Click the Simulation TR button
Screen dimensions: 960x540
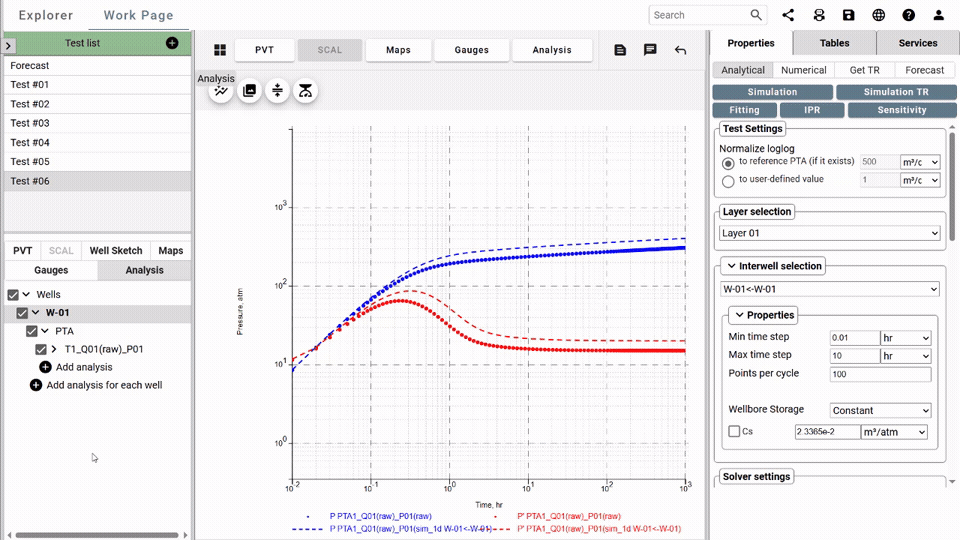(896, 92)
